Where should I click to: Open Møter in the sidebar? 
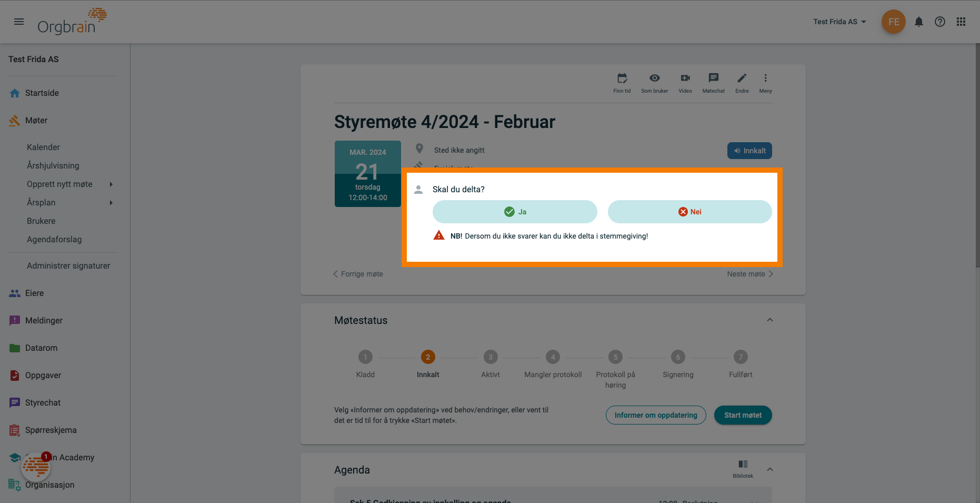(x=36, y=120)
